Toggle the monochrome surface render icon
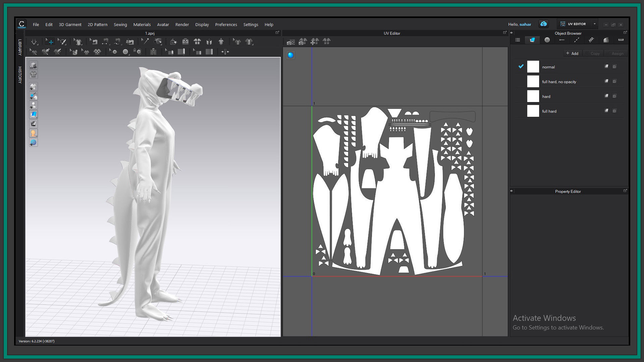The image size is (644, 362). click(x=33, y=124)
